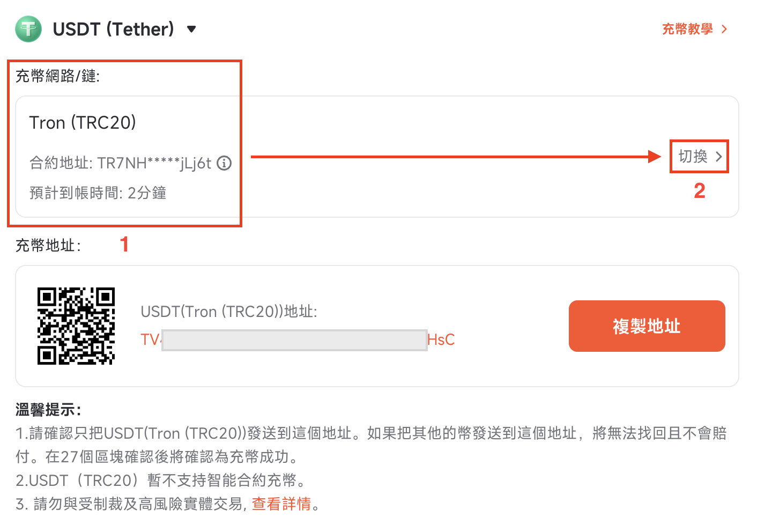Click the info icon beside contract address
Screen dimensions: 757x532
coord(224,163)
